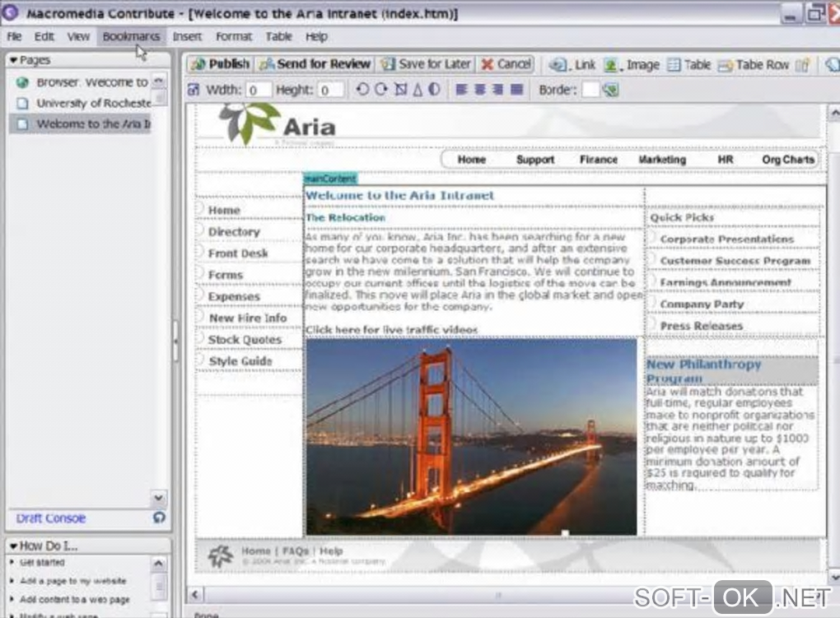Select the Sharpen image tool

point(418,90)
